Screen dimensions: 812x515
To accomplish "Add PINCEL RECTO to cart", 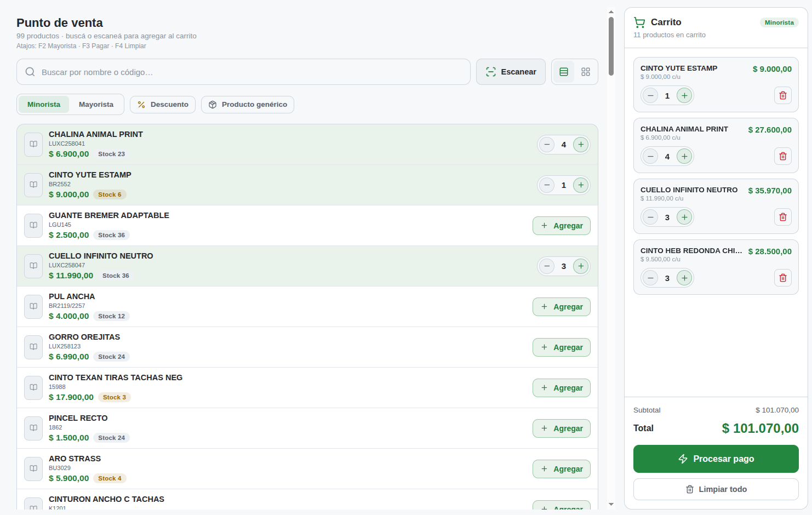I will (x=562, y=428).
